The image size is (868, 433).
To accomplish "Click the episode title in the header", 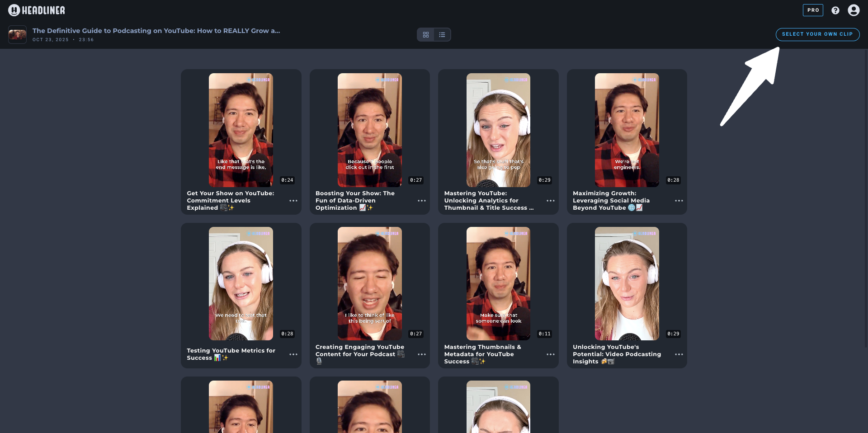I will pos(156,31).
